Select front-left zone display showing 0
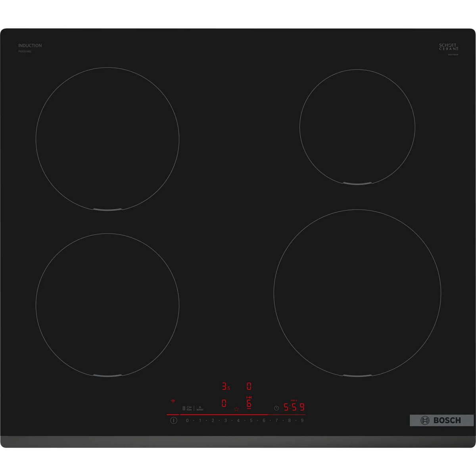This screenshot has height=476, width=476. [x=224, y=403]
